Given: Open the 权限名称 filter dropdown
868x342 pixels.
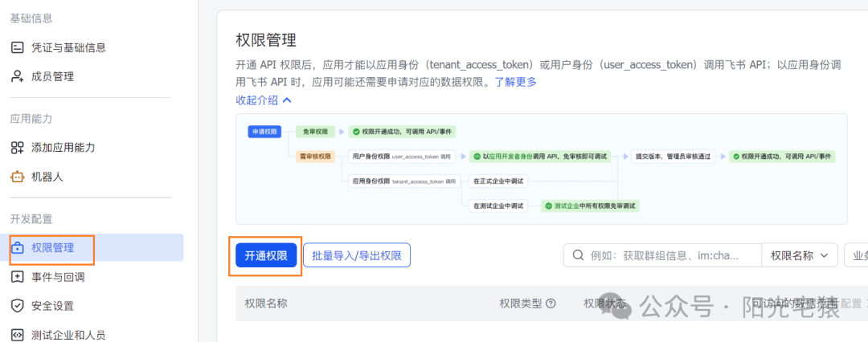Looking at the screenshot, I should click(x=800, y=255).
